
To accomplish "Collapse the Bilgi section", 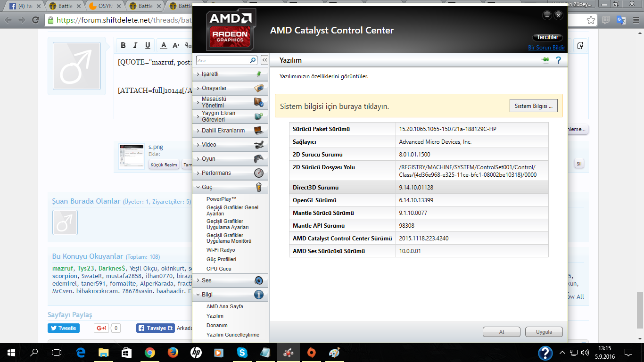I will [230, 295].
